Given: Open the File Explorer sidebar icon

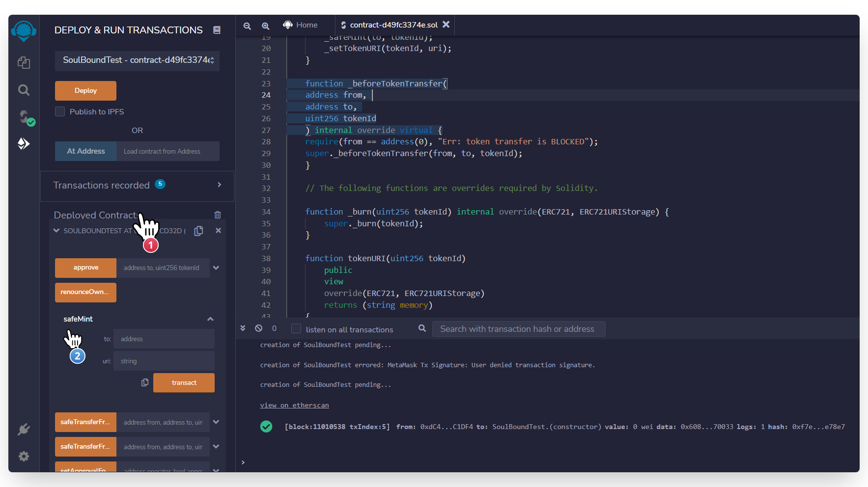Looking at the screenshot, I should point(24,62).
